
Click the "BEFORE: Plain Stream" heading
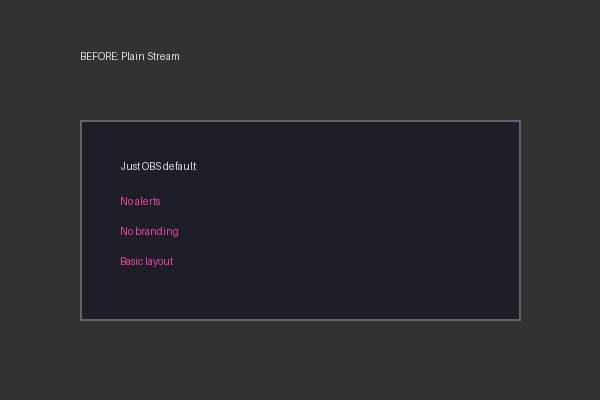coord(130,56)
